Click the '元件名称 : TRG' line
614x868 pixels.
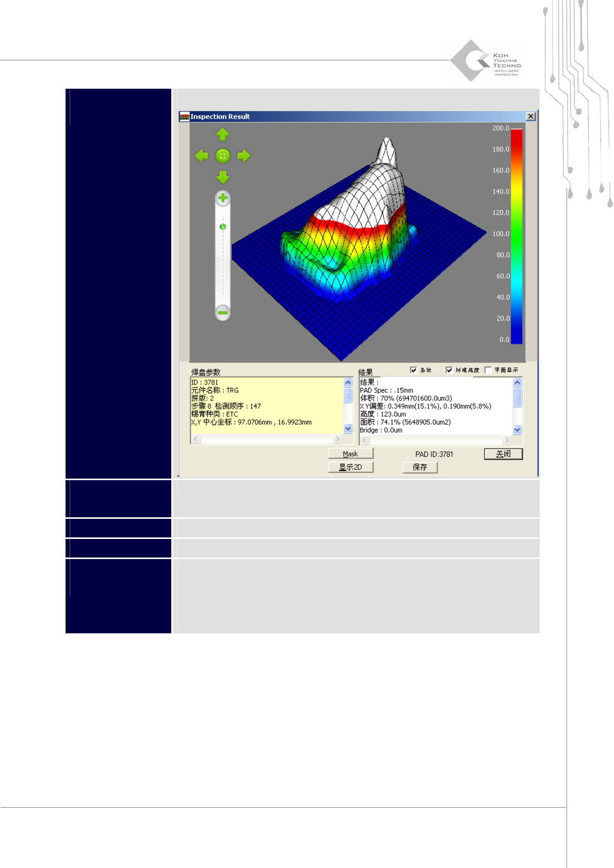coord(215,390)
